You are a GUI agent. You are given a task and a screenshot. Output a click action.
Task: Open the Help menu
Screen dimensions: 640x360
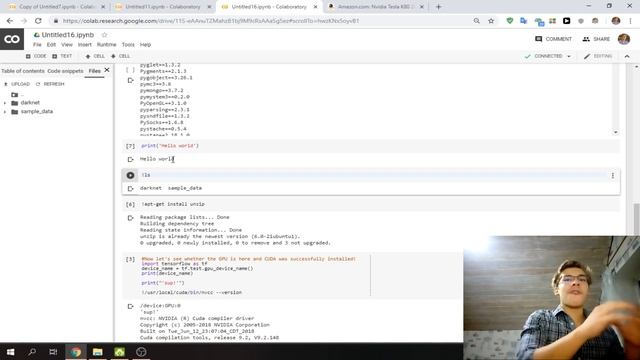click(x=145, y=44)
